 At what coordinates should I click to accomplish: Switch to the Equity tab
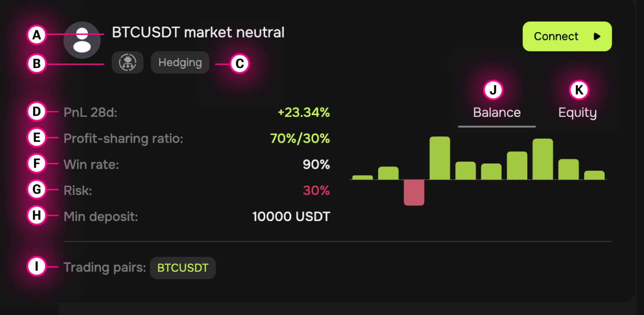click(x=577, y=112)
